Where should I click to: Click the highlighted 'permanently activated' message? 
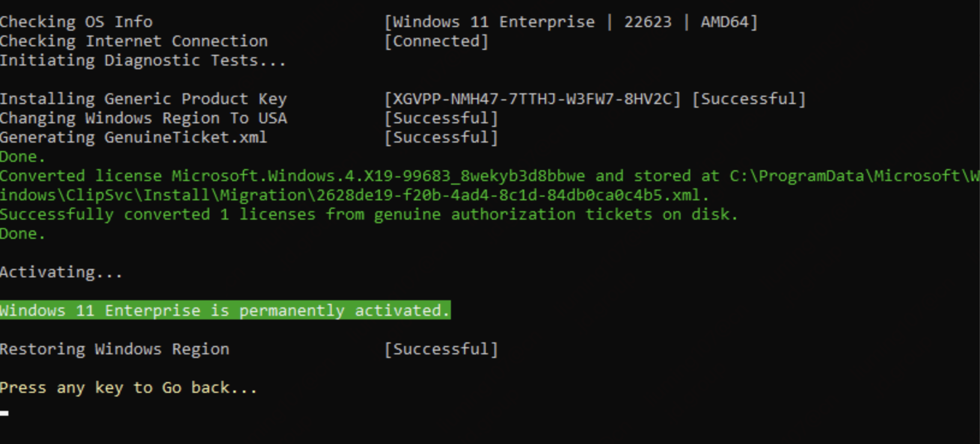(x=225, y=310)
